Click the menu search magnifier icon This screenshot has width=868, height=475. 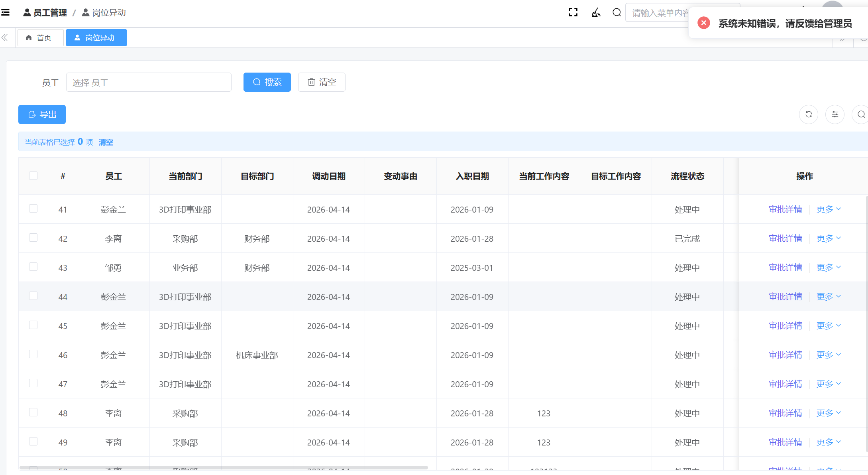pyautogui.click(x=617, y=13)
